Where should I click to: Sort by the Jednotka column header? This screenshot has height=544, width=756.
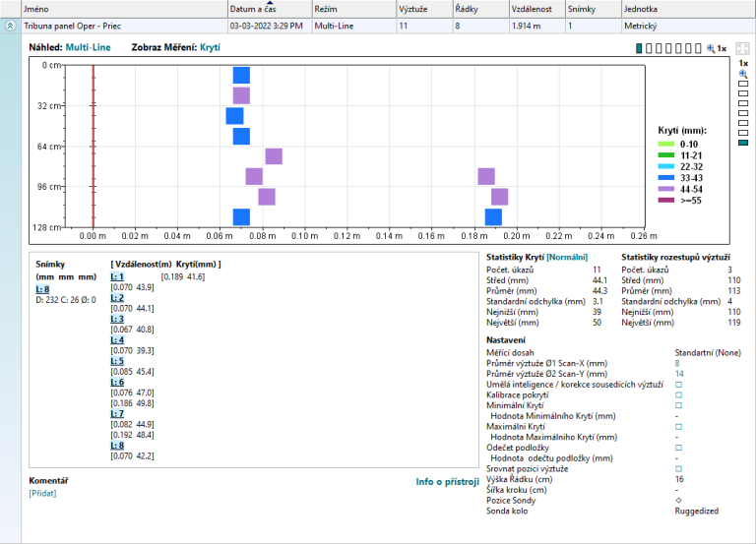688,9
